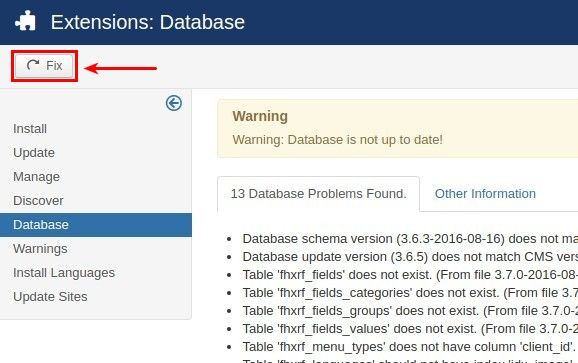Switch to the Other Information tab

(x=485, y=193)
